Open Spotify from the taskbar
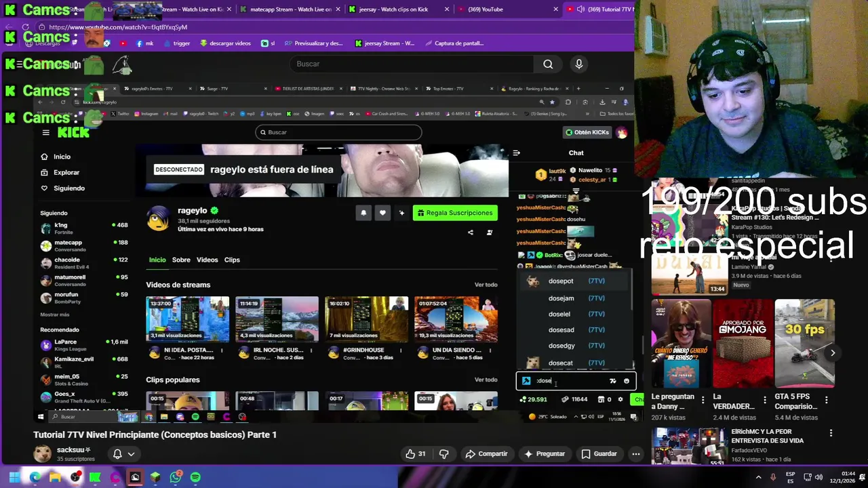 click(195, 477)
